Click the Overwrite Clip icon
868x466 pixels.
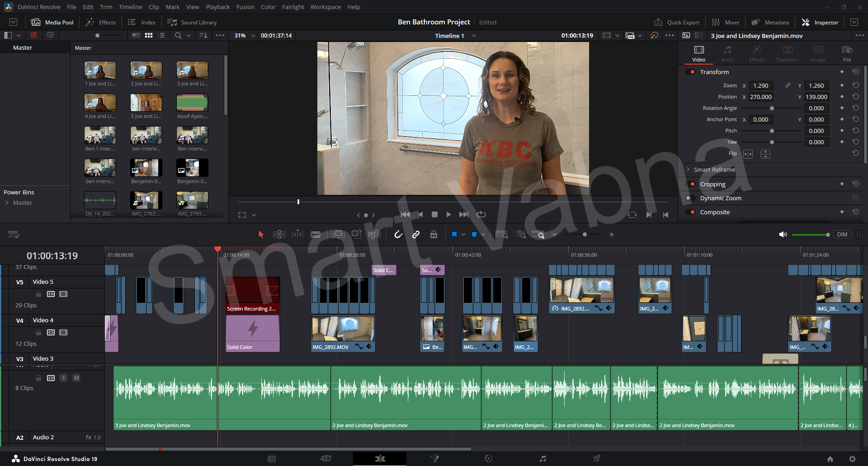pyautogui.click(x=357, y=234)
